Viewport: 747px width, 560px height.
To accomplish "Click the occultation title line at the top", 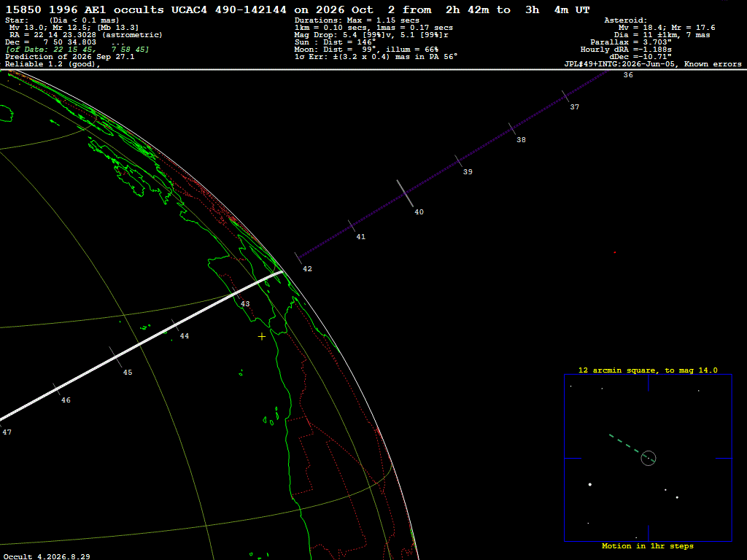I will (298, 9).
